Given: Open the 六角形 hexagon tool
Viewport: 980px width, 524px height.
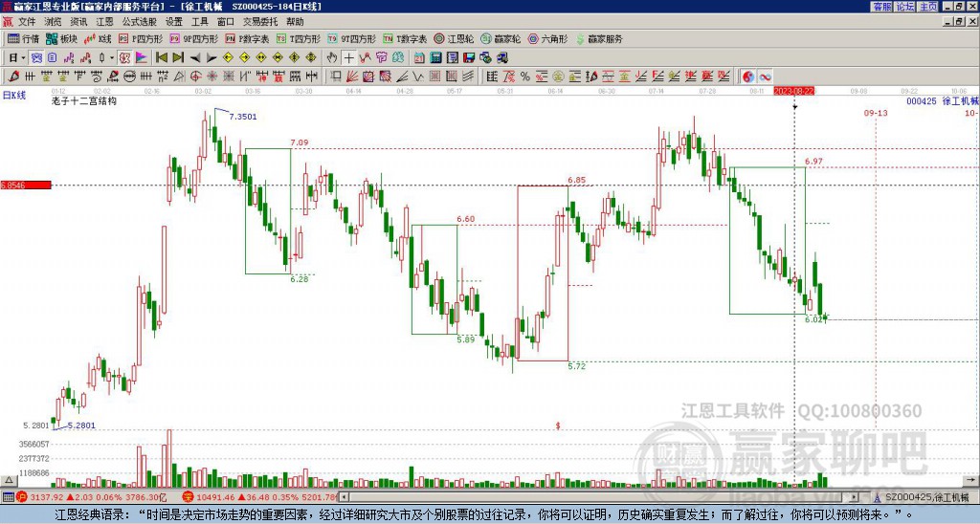Looking at the screenshot, I should tap(548, 38).
